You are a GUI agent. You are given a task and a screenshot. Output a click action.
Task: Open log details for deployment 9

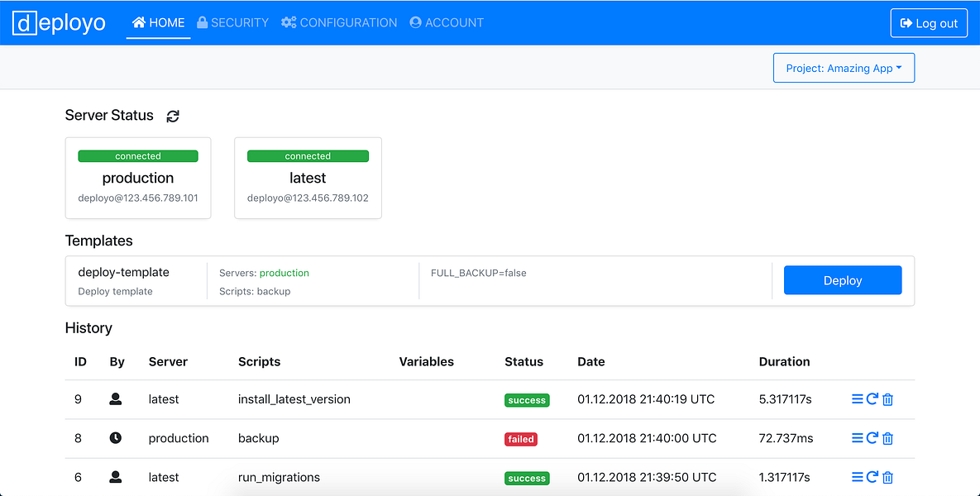[x=858, y=399]
